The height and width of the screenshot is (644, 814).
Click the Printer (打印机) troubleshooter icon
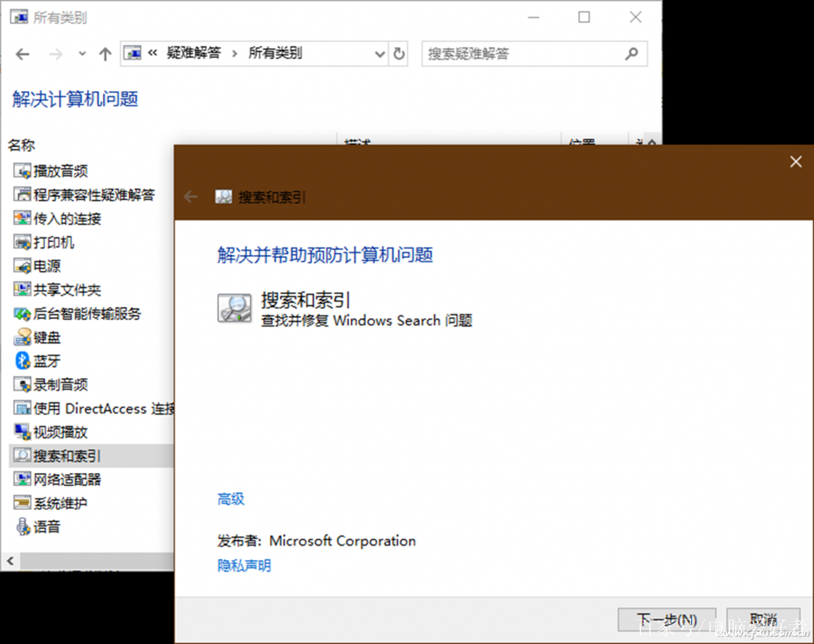(x=23, y=242)
